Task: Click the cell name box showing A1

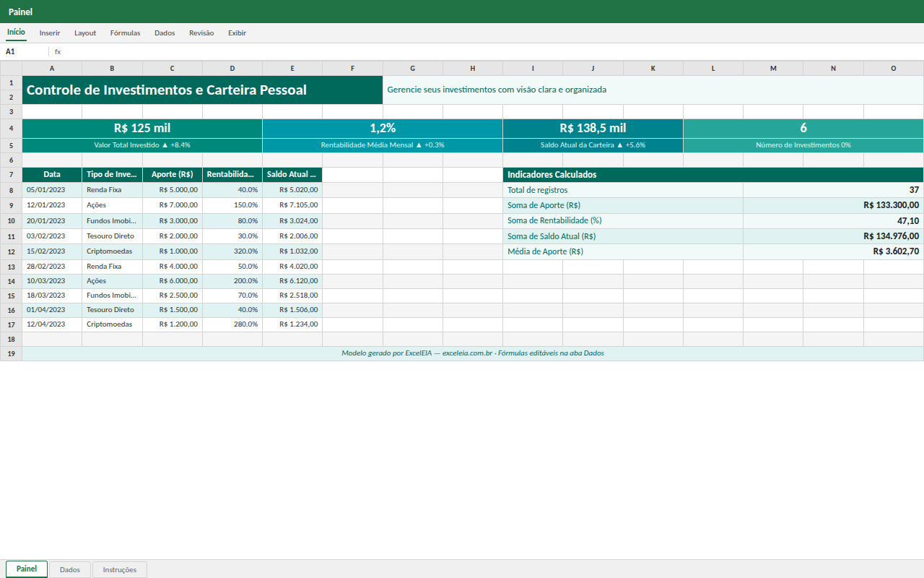Action: (25, 52)
